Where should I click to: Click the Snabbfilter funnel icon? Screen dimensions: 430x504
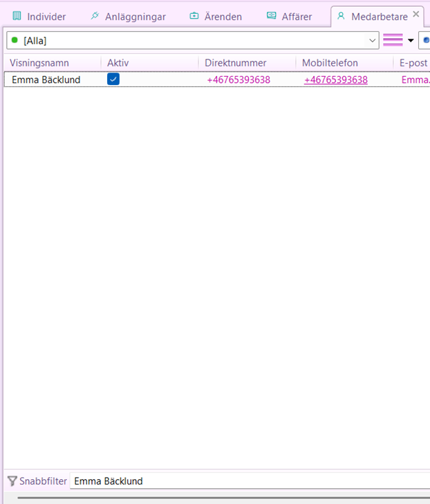12,481
